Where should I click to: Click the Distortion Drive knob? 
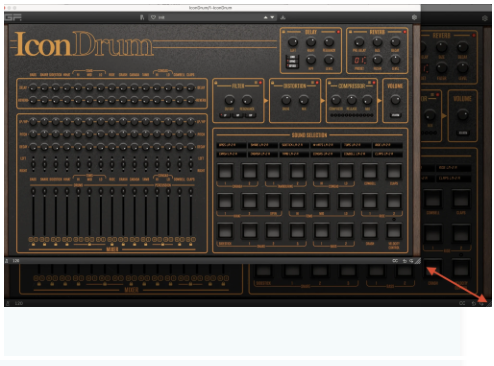tap(286, 99)
